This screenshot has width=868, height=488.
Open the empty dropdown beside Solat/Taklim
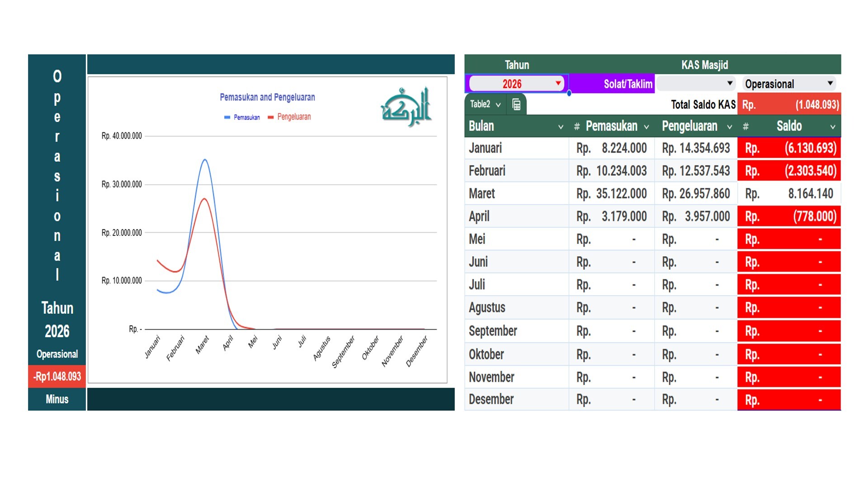coord(729,83)
